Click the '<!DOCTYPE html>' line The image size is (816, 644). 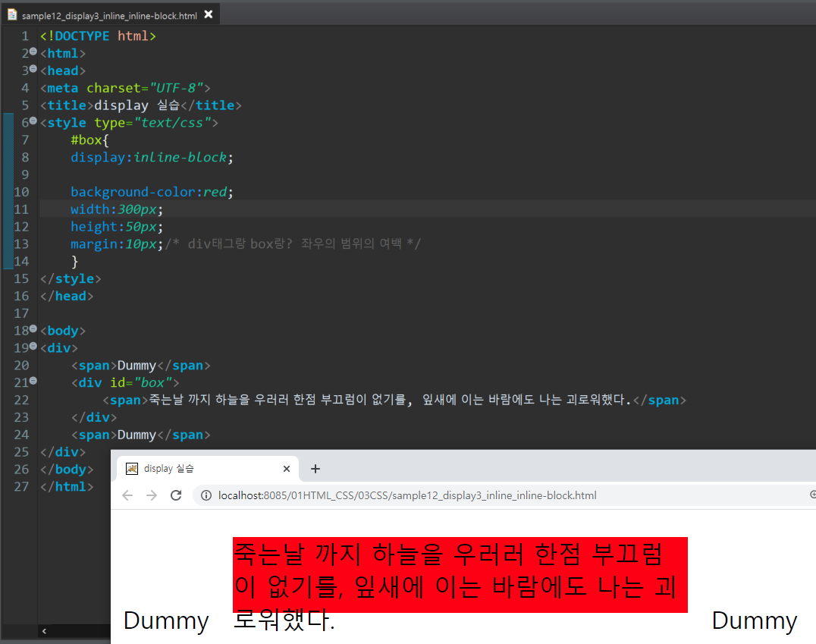click(98, 36)
